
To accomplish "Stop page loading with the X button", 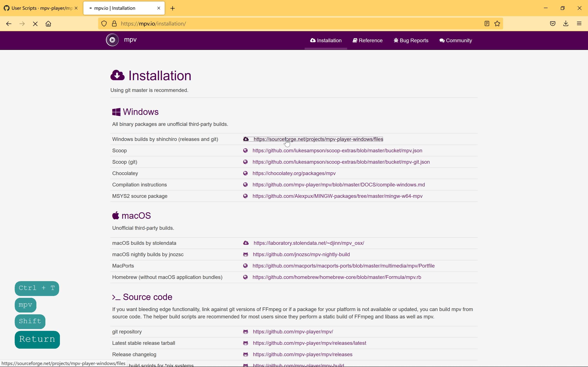I will pos(35,24).
